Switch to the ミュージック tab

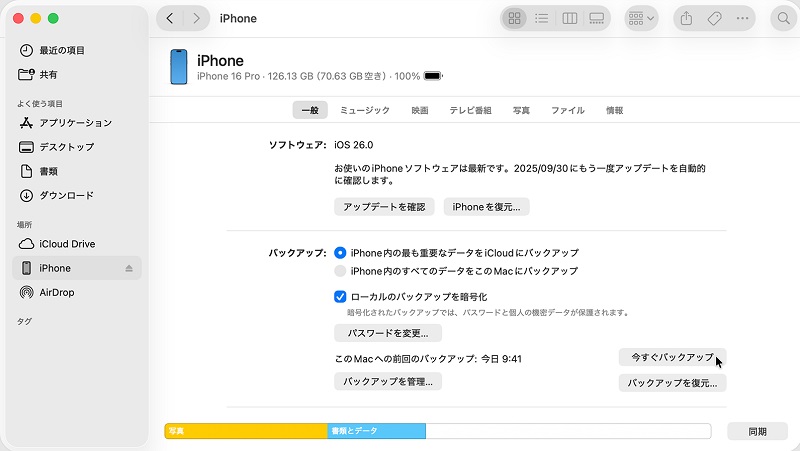point(365,110)
